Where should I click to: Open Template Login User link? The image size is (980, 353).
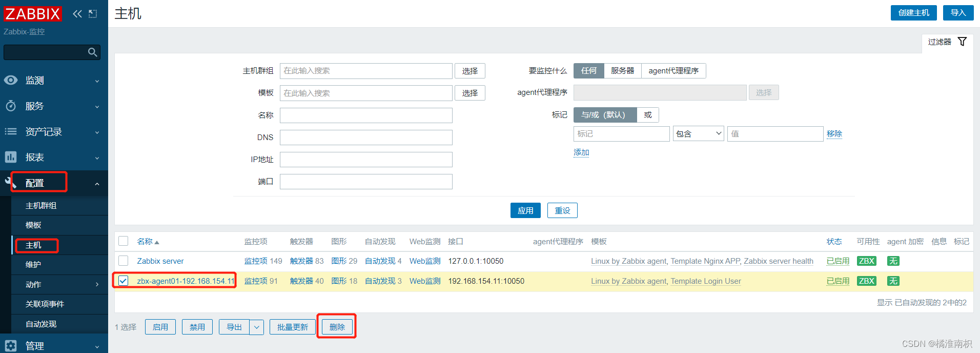pos(706,281)
